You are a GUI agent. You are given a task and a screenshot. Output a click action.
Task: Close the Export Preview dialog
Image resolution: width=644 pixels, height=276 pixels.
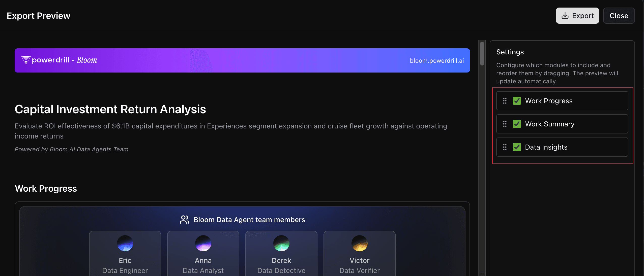619,16
